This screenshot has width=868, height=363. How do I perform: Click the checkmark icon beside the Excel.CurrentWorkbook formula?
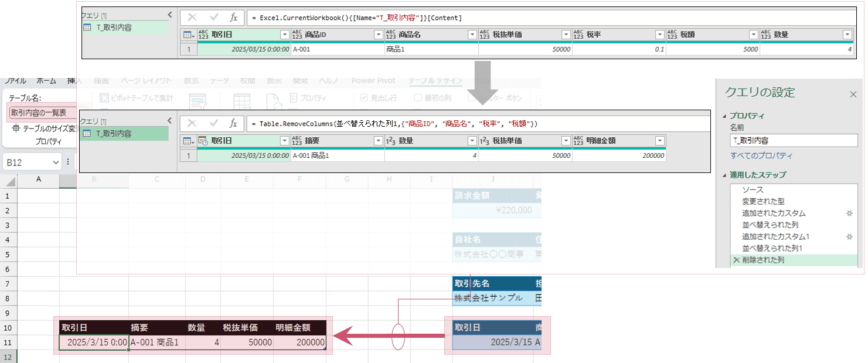tap(214, 18)
